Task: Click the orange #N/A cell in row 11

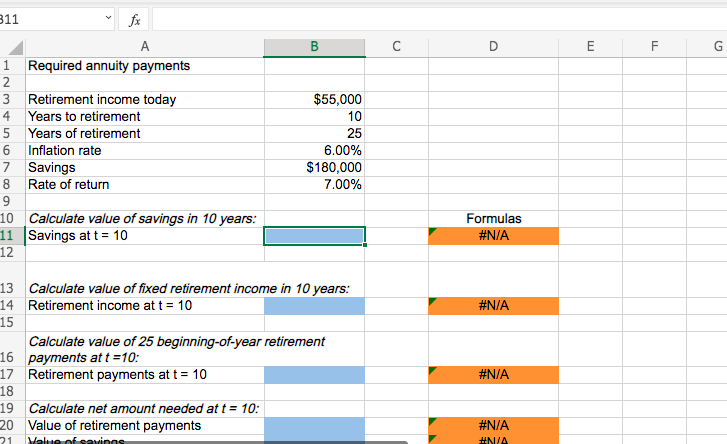Action: point(493,236)
